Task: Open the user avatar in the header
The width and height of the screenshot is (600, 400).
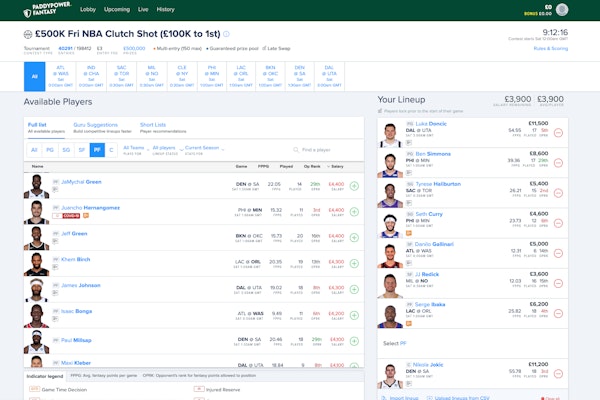Action: point(562,10)
